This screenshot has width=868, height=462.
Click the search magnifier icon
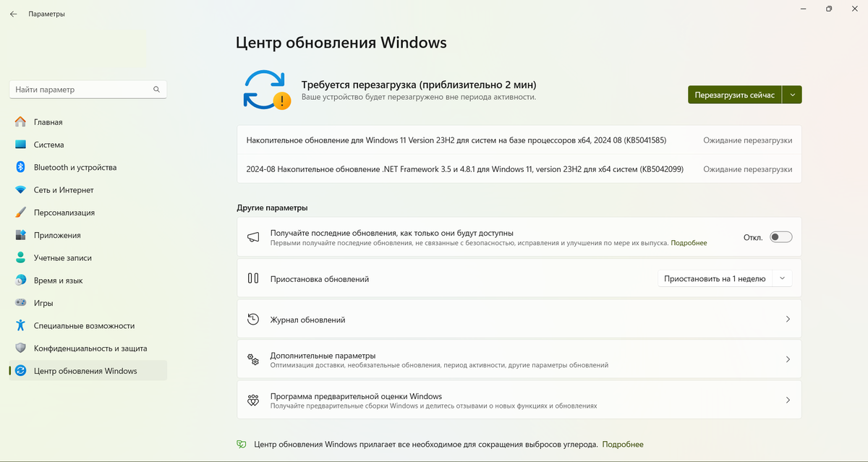click(x=156, y=90)
